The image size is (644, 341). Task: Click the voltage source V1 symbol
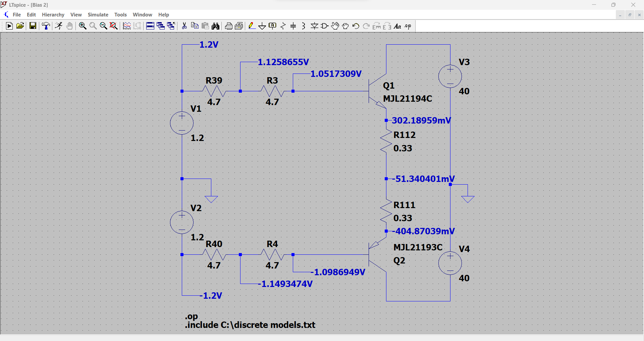point(182,123)
